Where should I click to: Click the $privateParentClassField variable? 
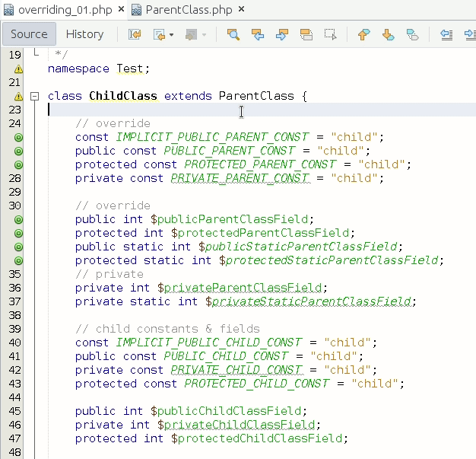(x=240, y=288)
